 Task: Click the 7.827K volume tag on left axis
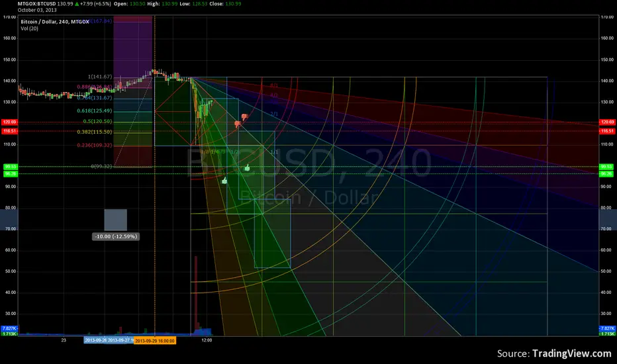9,328
